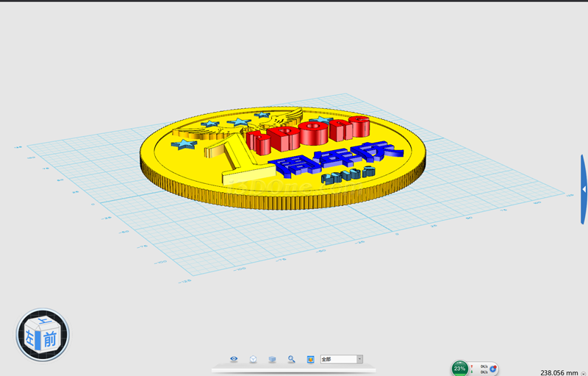Click the 左 face of view cube

click(31, 338)
